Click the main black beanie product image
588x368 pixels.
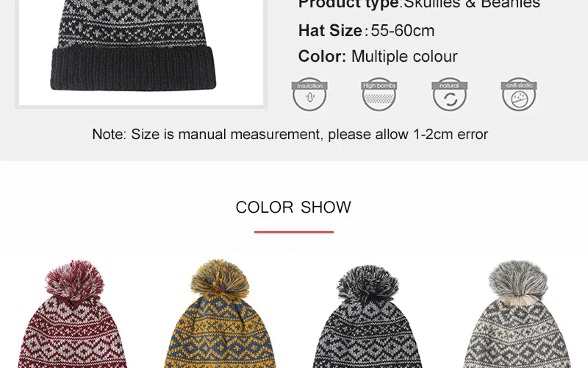pos(141,52)
